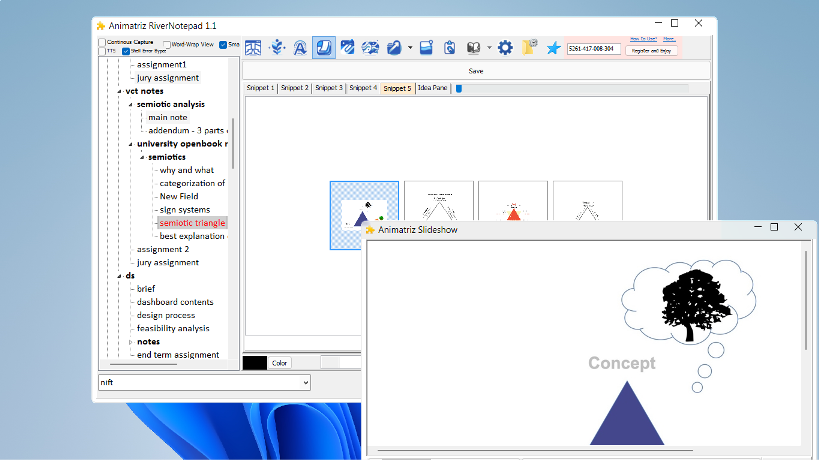Select the assignment 2 tree item

[163, 250]
